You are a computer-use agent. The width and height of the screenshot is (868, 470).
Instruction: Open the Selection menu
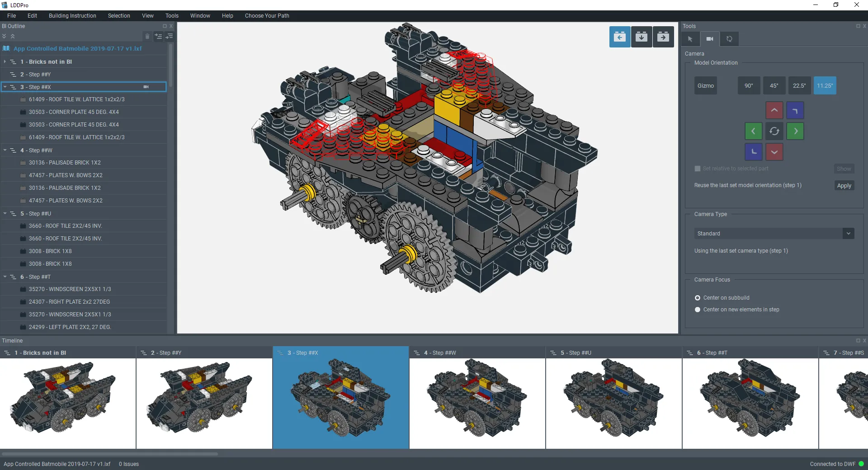pos(119,16)
